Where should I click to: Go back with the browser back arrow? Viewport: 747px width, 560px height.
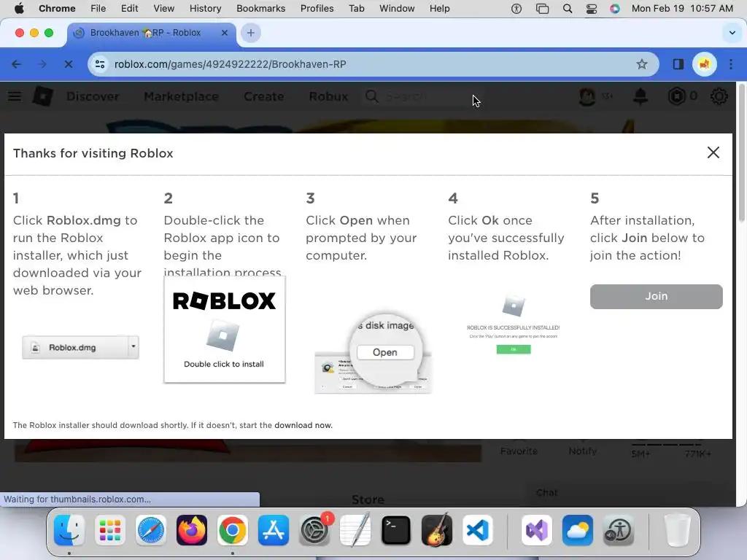pyautogui.click(x=16, y=64)
